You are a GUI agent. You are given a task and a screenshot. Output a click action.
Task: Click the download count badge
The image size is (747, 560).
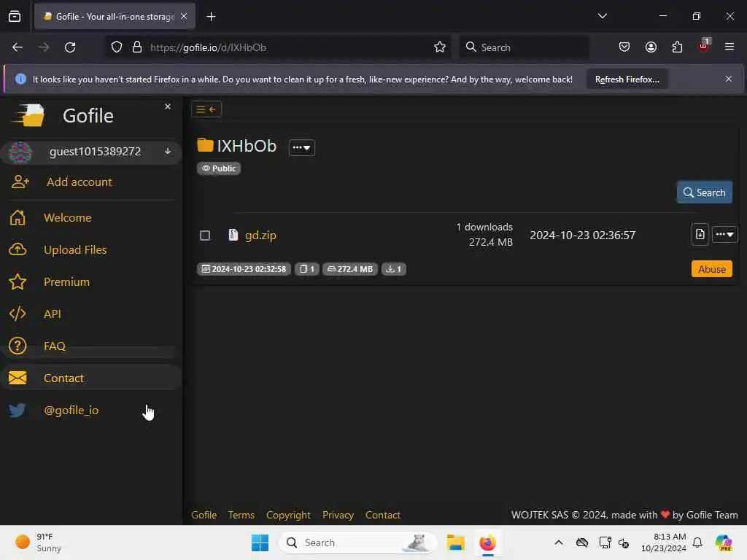tap(393, 269)
